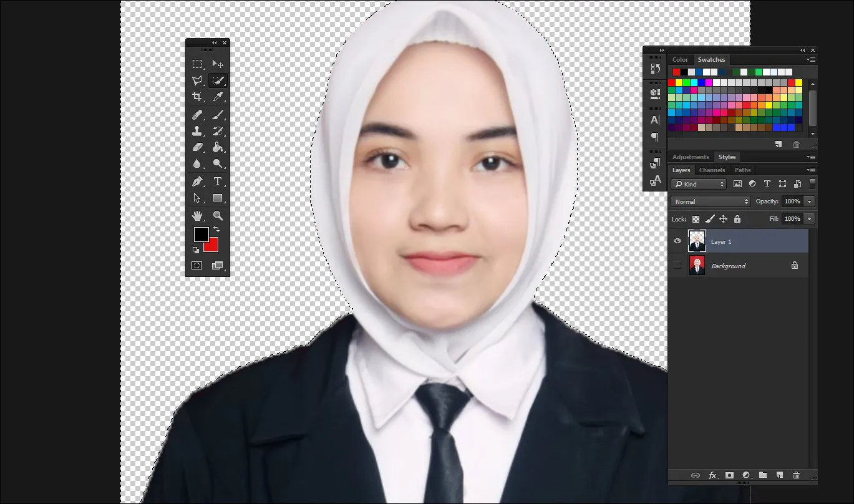Open the Add layer style menu

click(712, 475)
